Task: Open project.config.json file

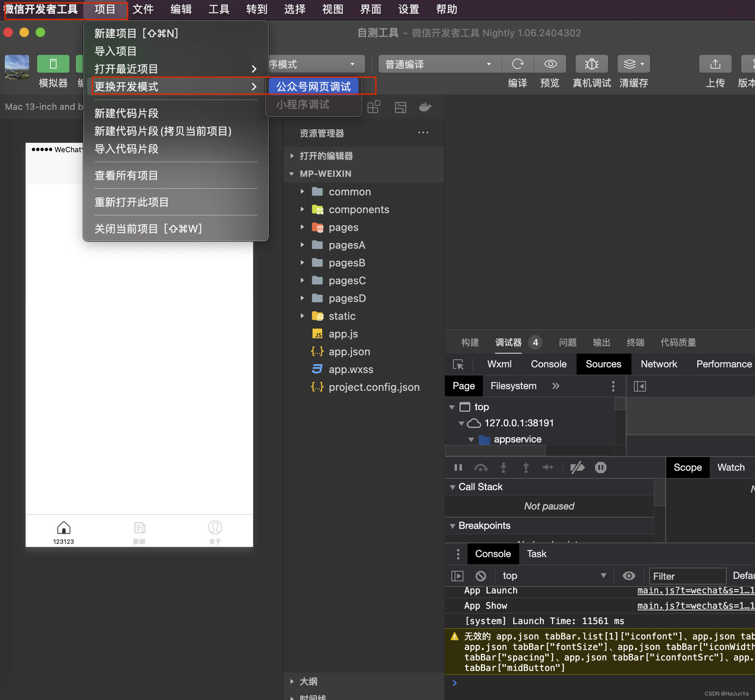Action: [374, 387]
